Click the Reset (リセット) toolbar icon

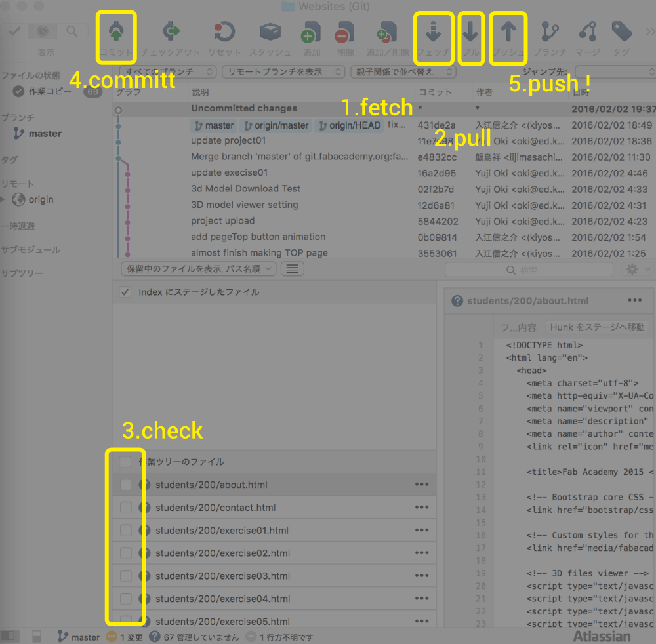point(224,31)
